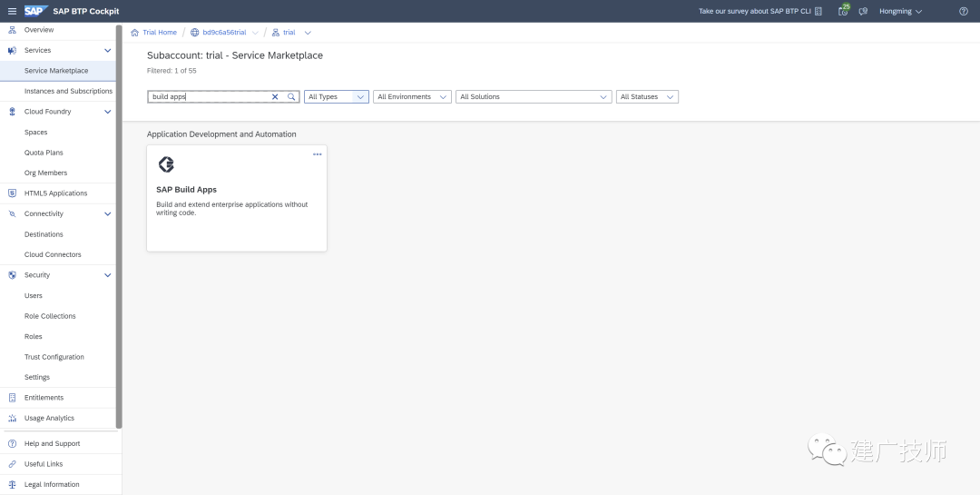Viewport: 980px width, 495px height.
Task: Open the three-dot menu on SAP Build Apps
Action: pyautogui.click(x=318, y=154)
